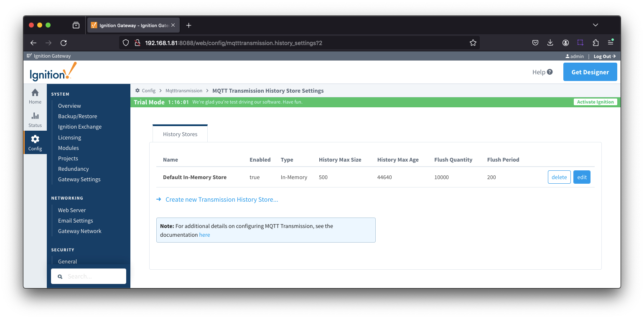Viewport: 644px width, 319px height.
Task: Click Flush Period value 200
Action: click(491, 177)
